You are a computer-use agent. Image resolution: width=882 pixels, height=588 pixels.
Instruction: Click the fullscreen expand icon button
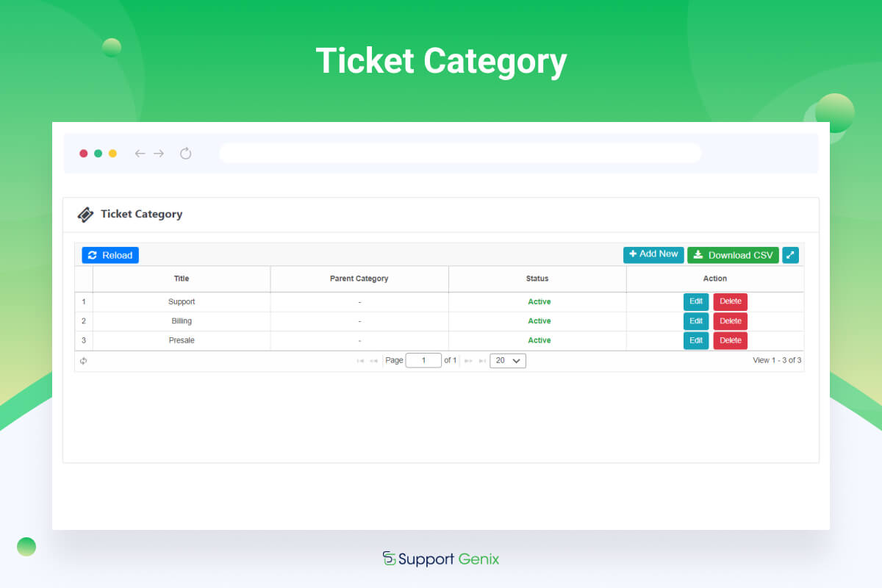click(790, 255)
